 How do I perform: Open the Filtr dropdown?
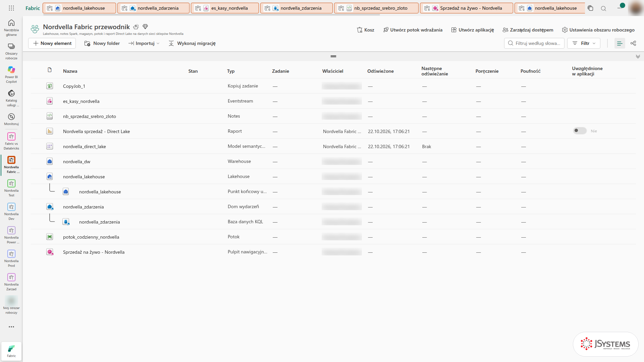tap(584, 43)
